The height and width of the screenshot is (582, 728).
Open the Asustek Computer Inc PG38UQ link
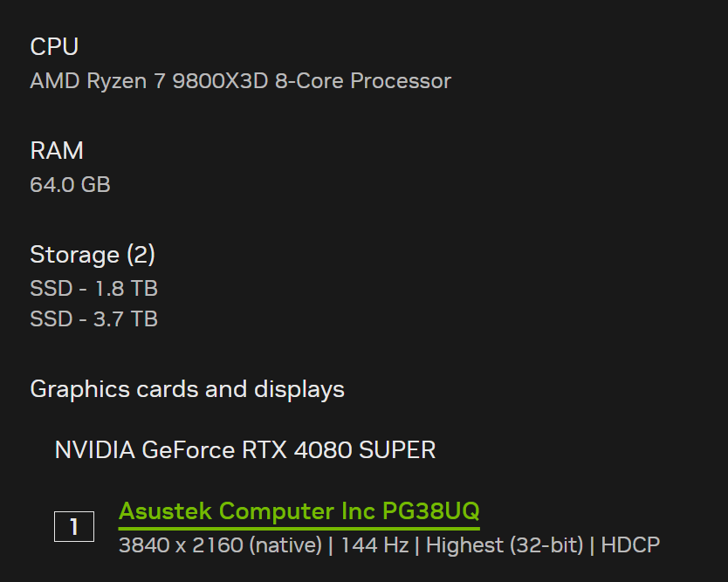pos(299,510)
